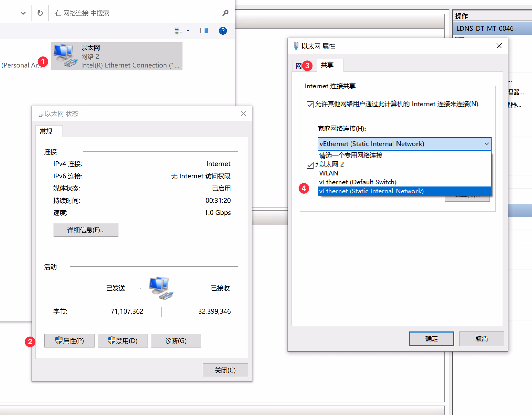Click the 以太网 属性 title bar icon
Viewport: 532px width, 415px height.
coord(296,46)
